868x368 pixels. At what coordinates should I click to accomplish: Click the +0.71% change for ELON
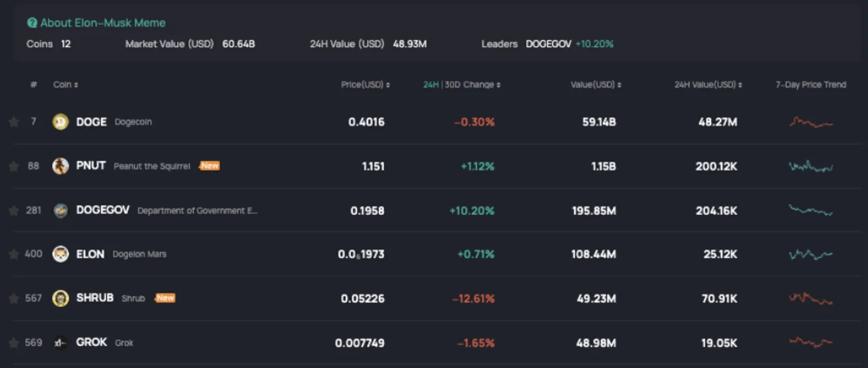(x=476, y=254)
